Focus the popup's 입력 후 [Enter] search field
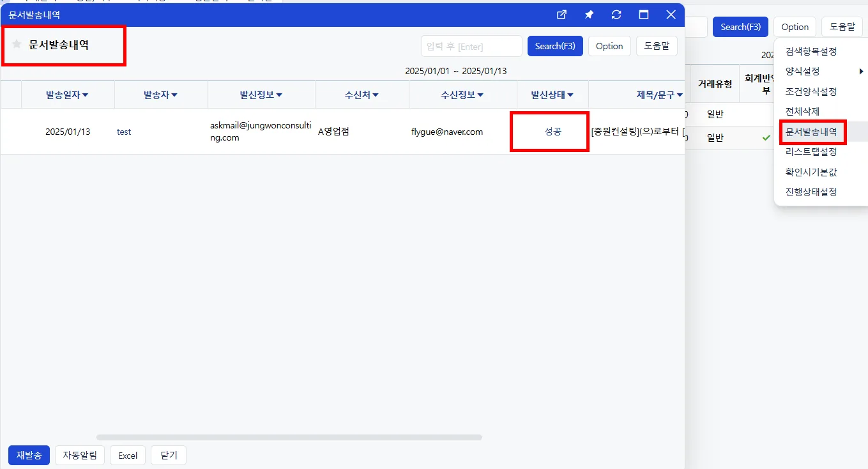Viewport: 868px width, 469px height. point(471,46)
